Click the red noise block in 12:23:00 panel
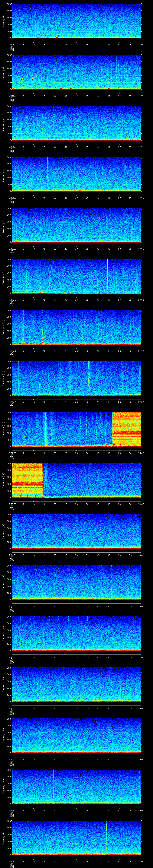Screen dimensions: 153x868 [x=28, y=480]
